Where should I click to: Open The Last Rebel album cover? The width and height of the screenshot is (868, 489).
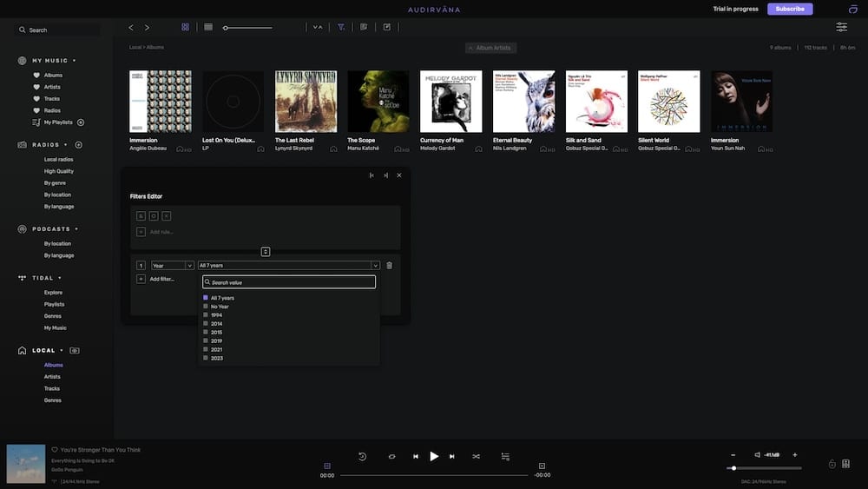[x=306, y=102]
